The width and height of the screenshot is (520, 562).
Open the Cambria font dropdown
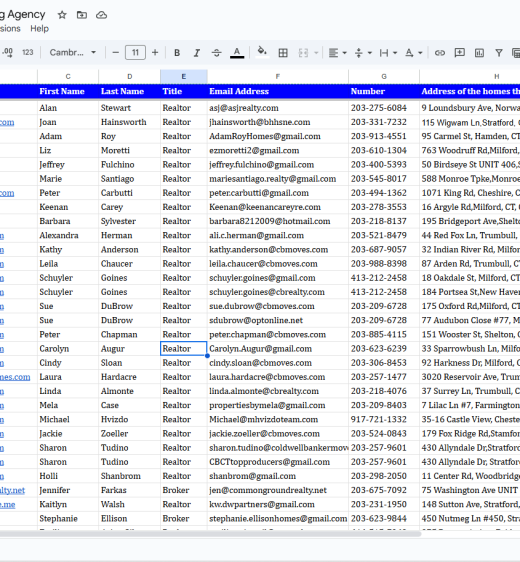pos(73,53)
